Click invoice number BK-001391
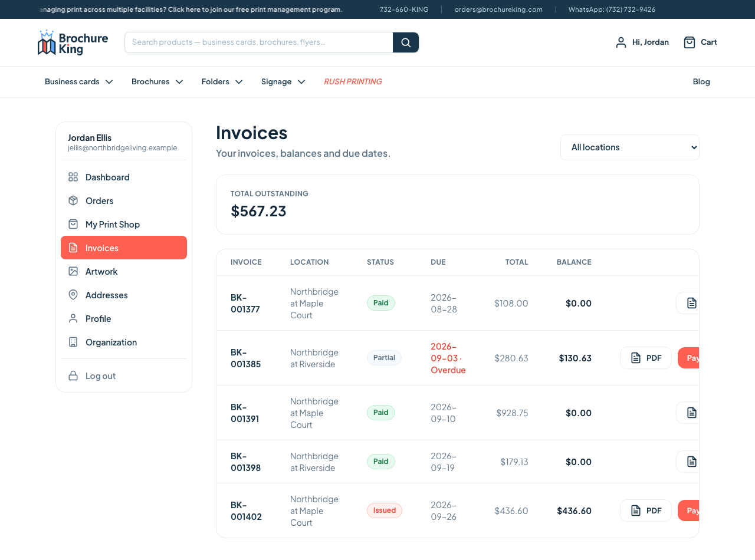The width and height of the screenshot is (755, 560). pos(245,413)
